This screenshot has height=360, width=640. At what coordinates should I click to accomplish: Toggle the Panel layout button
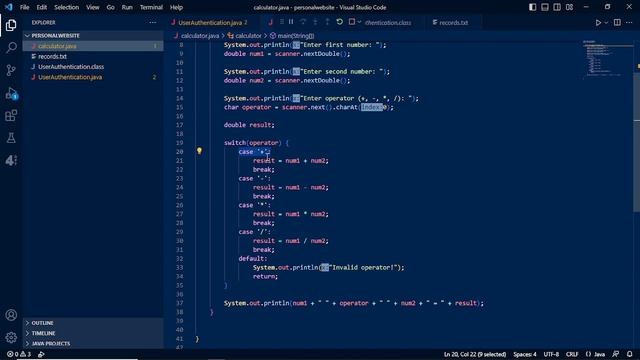click(544, 7)
